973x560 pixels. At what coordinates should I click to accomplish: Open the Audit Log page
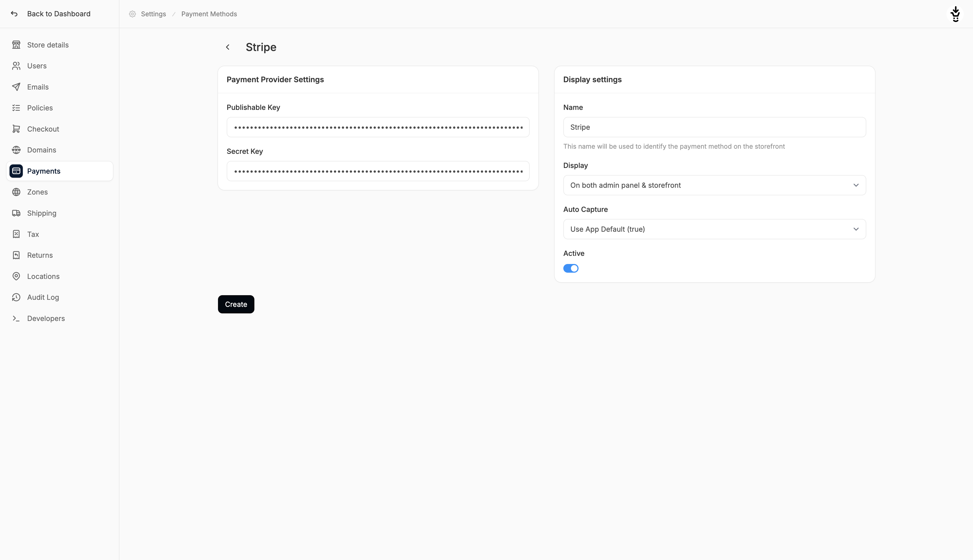click(60, 297)
